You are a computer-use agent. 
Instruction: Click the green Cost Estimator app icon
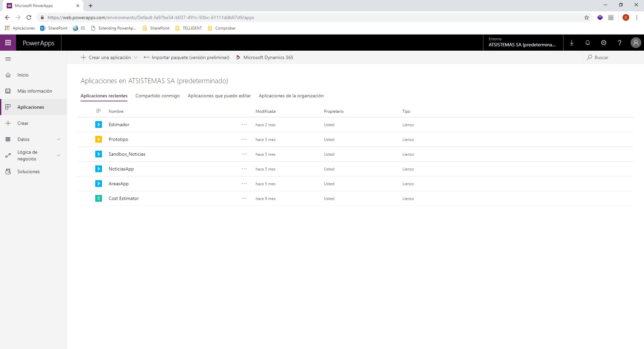pyautogui.click(x=99, y=198)
